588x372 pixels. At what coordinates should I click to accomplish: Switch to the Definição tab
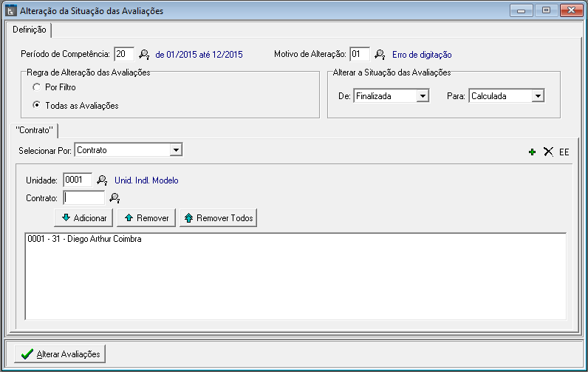pos(30,30)
